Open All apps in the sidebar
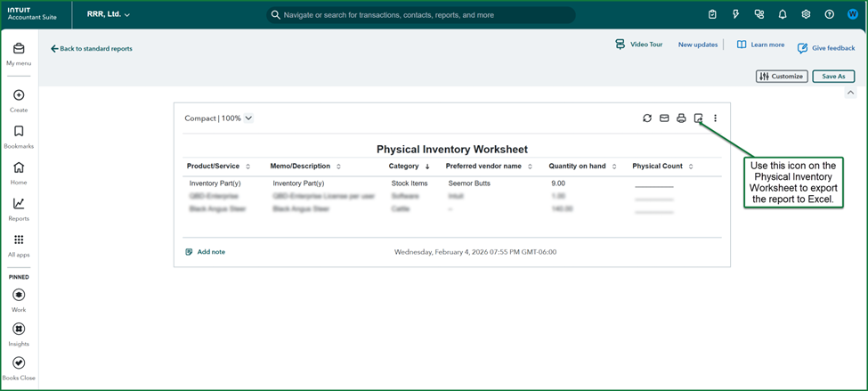The height and width of the screenshot is (391, 868). tap(19, 245)
